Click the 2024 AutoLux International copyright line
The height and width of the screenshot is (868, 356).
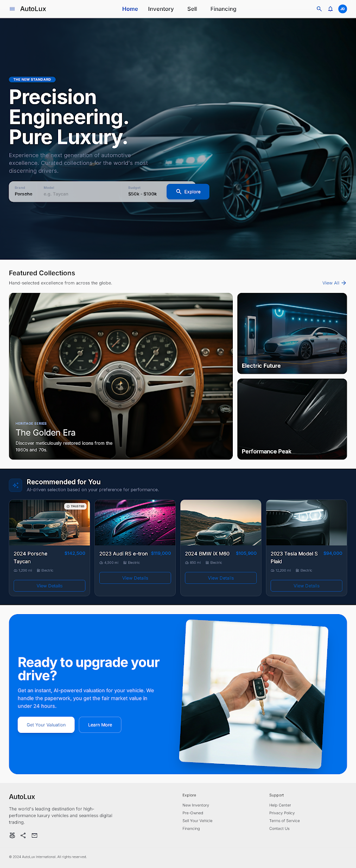coord(48,857)
